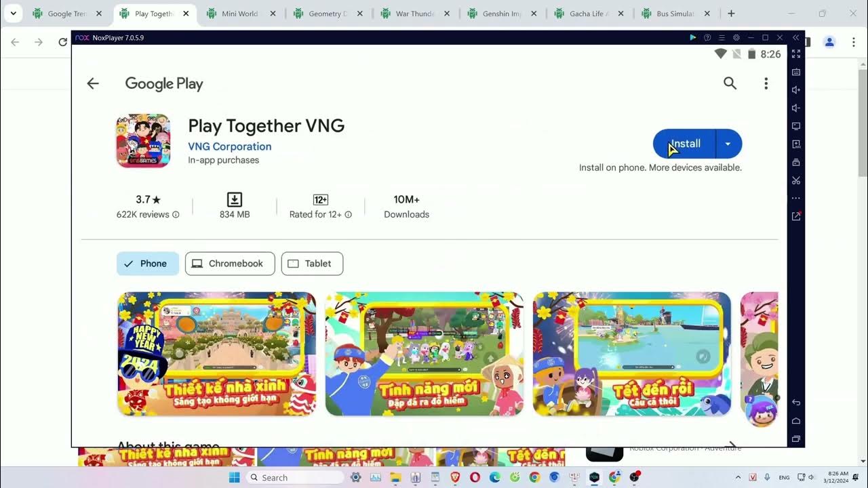Click the taskbar Search box
The height and width of the screenshot is (488, 868).
(x=295, y=477)
